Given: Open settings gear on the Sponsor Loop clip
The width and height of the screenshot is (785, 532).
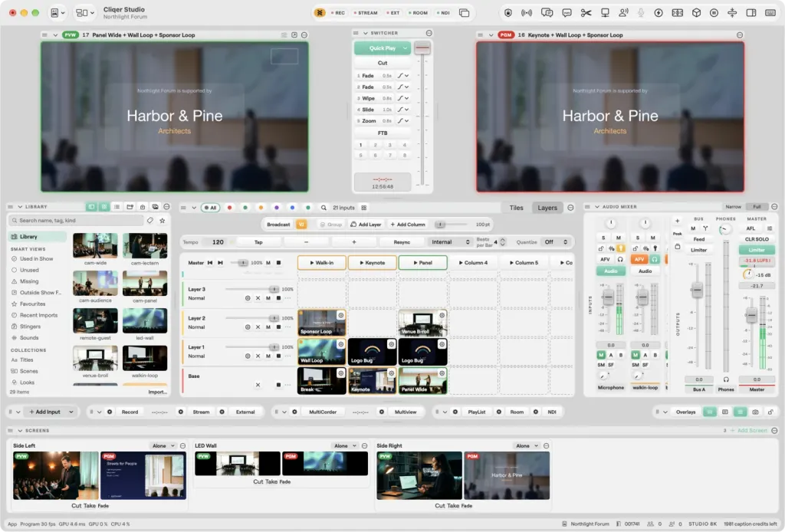Looking at the screenshot, I should 340,315.
